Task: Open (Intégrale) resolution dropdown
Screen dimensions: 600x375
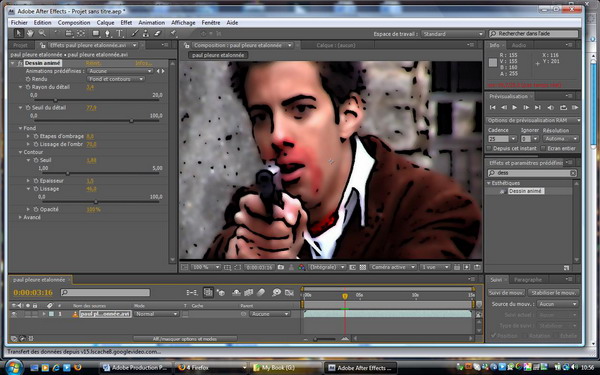Action: pos(327,267)
